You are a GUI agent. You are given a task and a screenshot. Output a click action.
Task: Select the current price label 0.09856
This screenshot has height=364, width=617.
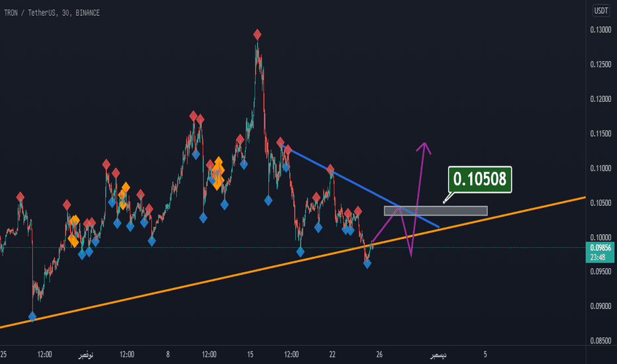(600, 248)
